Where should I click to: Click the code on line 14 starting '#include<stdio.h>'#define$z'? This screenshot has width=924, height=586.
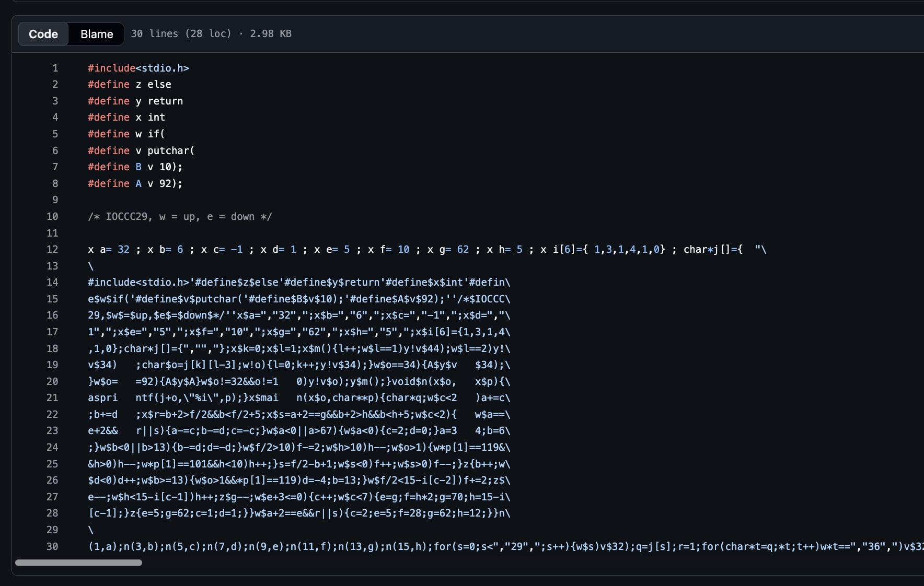click(299, 282)
